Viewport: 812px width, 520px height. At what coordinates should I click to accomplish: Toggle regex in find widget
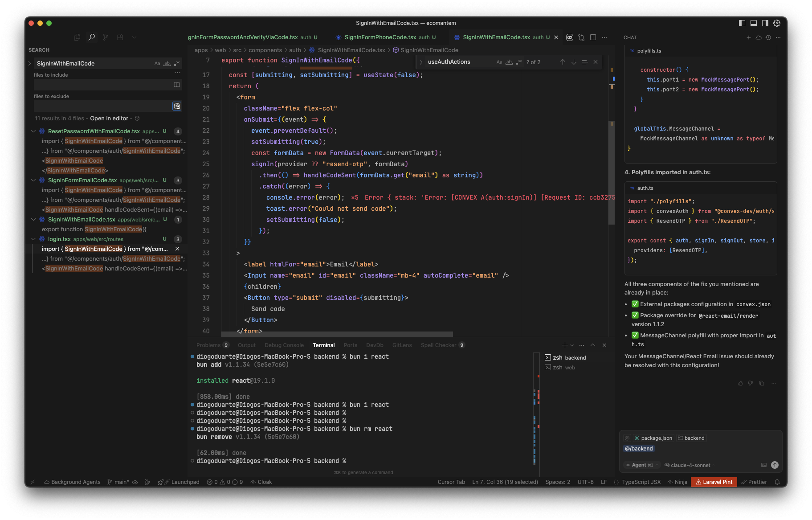pos(518,62)
